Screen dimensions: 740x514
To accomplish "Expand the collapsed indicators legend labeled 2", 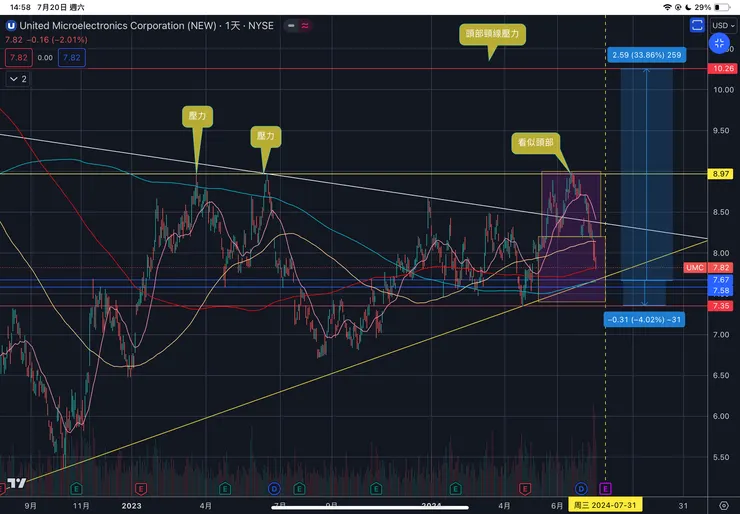I will click(x=18, y=79).
